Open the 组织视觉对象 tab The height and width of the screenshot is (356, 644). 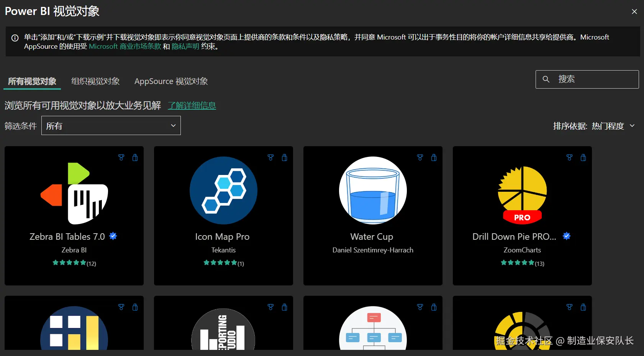click(95, 81)
